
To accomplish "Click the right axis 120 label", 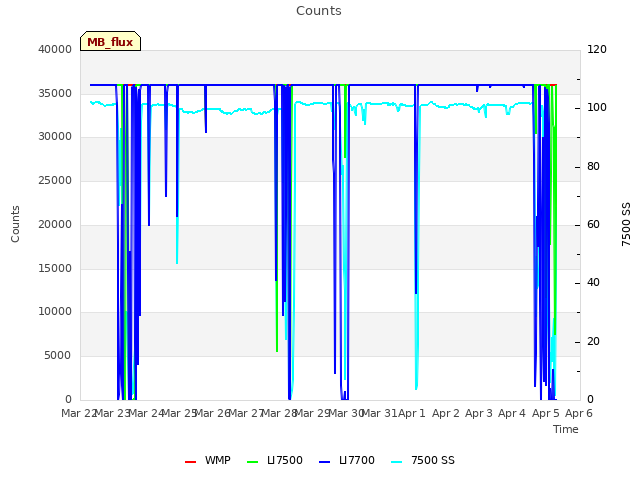I will coord(597,49).
